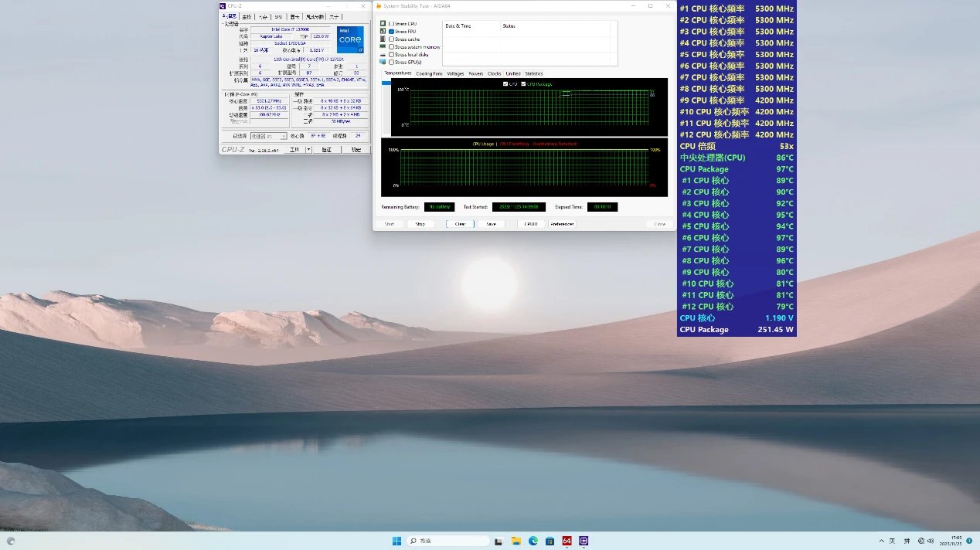Screen dimensions: 980x550
Task: Uncheck the Stress FPU option
Action: click(391, 32)
